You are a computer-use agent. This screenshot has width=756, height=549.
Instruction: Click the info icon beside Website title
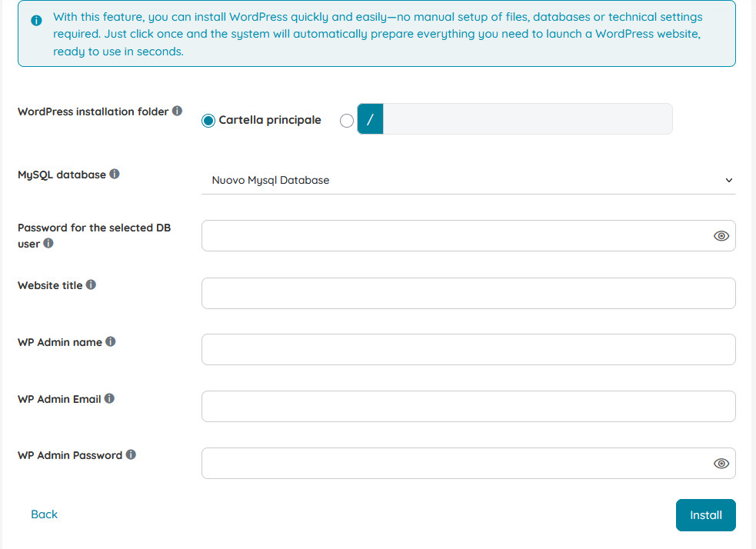(x=91, y=284)
